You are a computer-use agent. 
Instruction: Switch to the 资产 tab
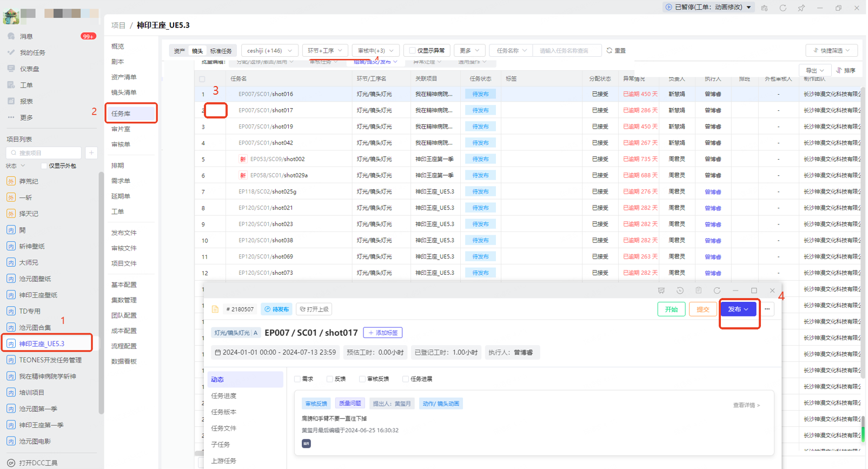[179, 51]
